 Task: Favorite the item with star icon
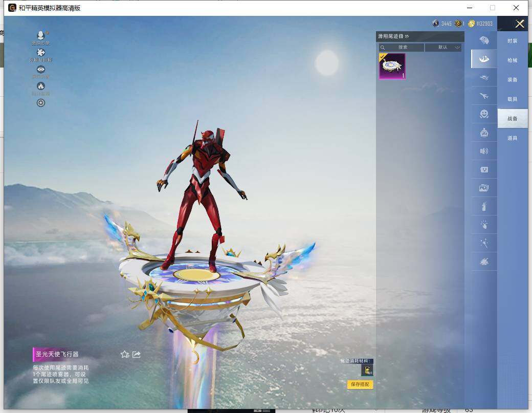(x=125, y=354)
